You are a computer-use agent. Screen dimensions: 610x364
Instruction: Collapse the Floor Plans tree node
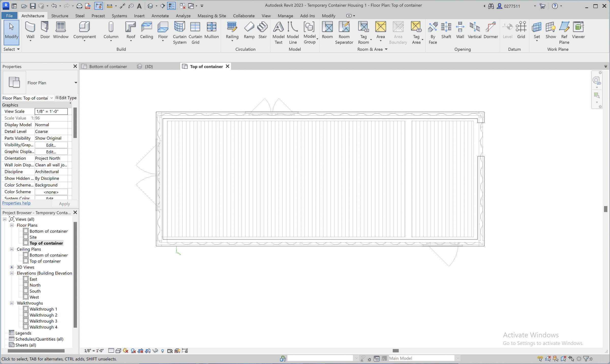pyautogui.click(x=12, y=225)
